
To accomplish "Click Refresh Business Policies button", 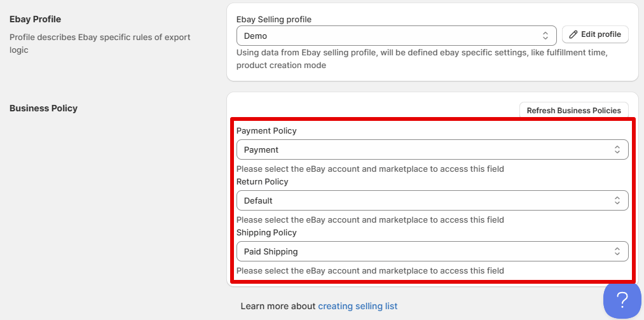I will point(573,111).
